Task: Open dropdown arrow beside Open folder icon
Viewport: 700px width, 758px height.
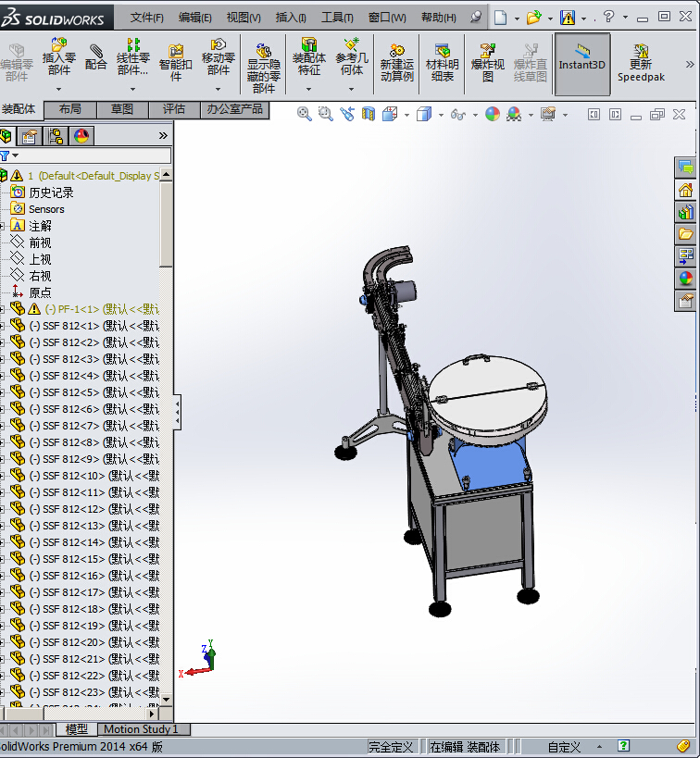Action: tap(550, 19)
